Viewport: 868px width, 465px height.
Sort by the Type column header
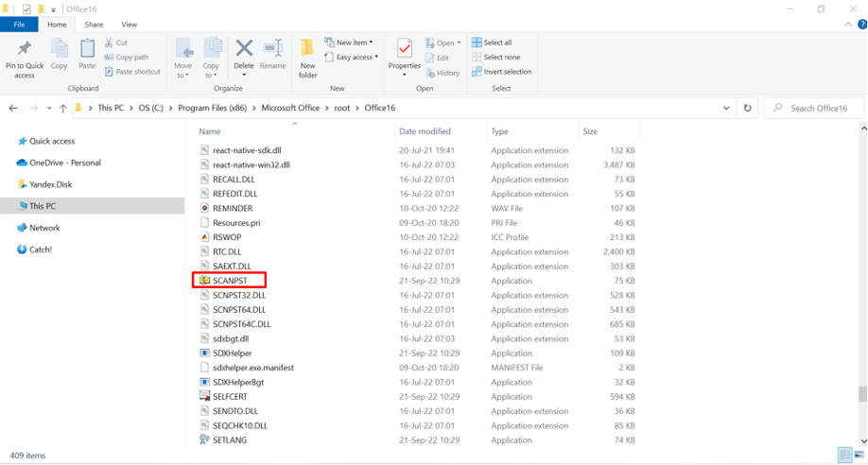(x=499, y=131)
